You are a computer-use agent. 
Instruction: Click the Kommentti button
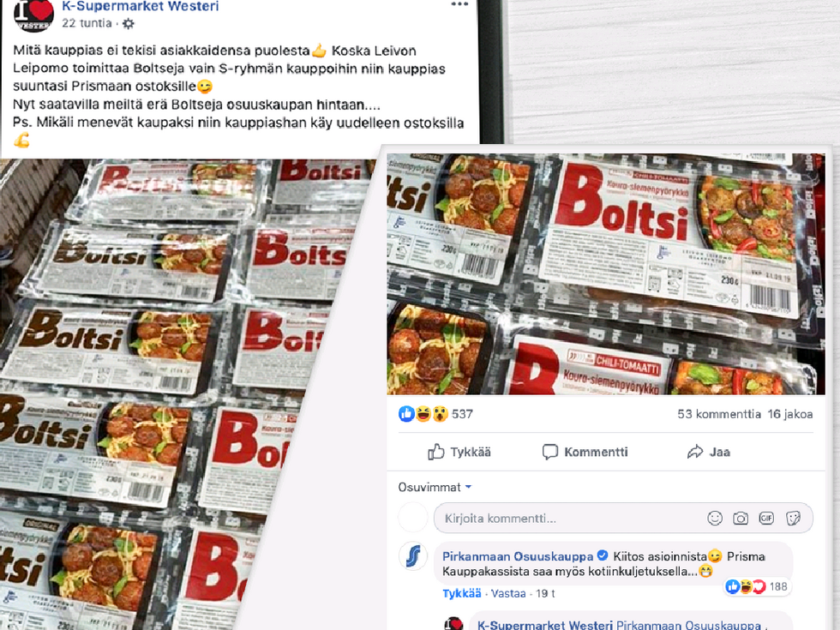(x=585, y=453)
